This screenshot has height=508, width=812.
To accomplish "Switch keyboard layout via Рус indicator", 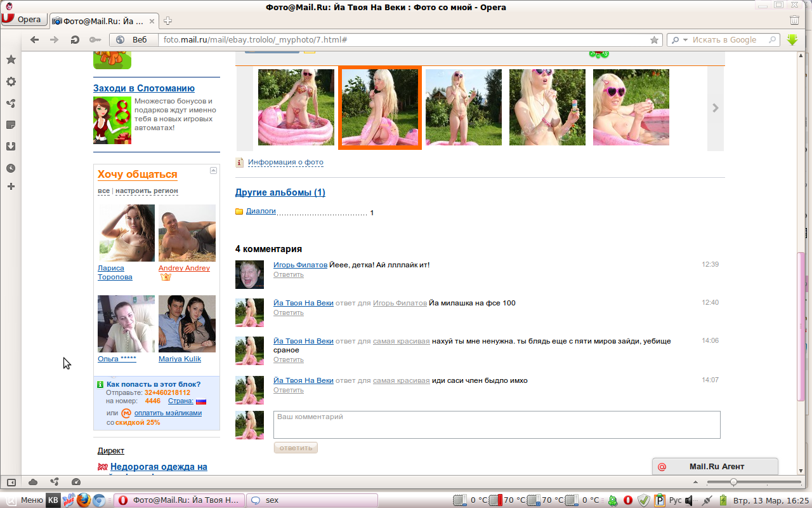I will click(676, 500).
